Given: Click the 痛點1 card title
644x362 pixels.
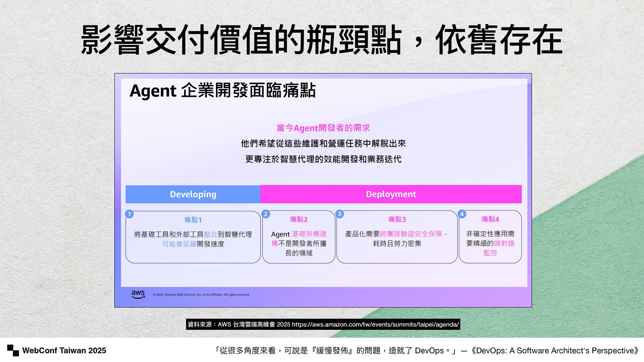Looking at the screenshot, I should (193, 220).
